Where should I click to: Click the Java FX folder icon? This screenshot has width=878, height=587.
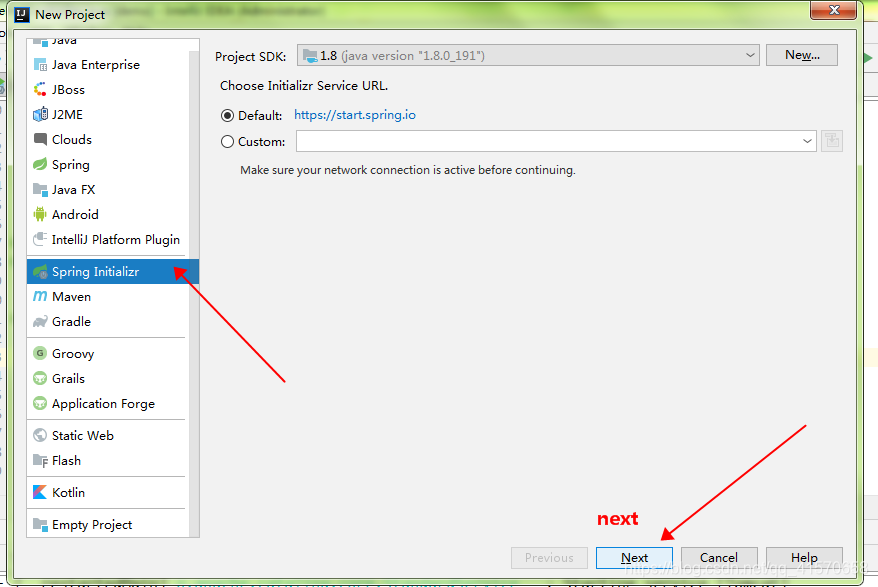click(40, 190)
